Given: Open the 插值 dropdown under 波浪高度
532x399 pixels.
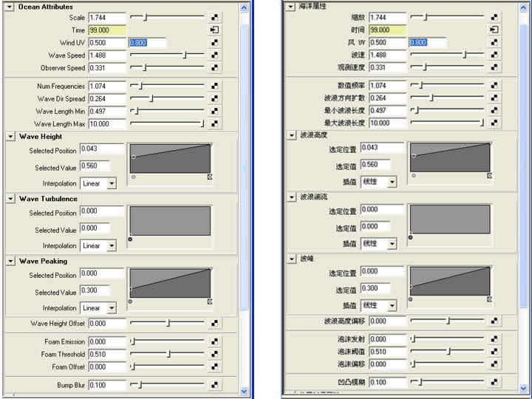Looking at the screenshot, I should tap(392, 182).
